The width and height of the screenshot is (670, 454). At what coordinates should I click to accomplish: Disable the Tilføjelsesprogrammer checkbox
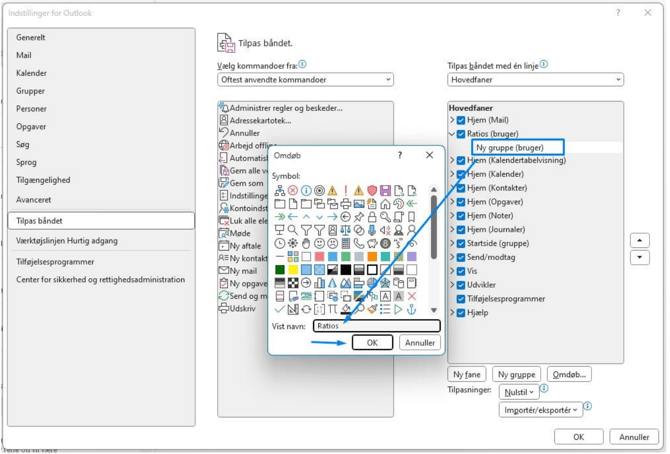coord(461,299)
